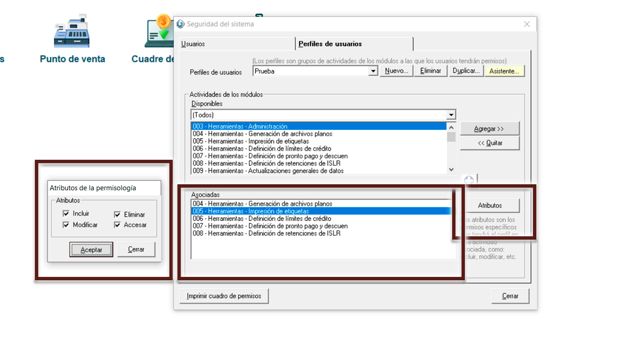Viewport: 644px width, 338px height.
Task: Switch to the Usuarios tab
Action: (x=193, y=44)
